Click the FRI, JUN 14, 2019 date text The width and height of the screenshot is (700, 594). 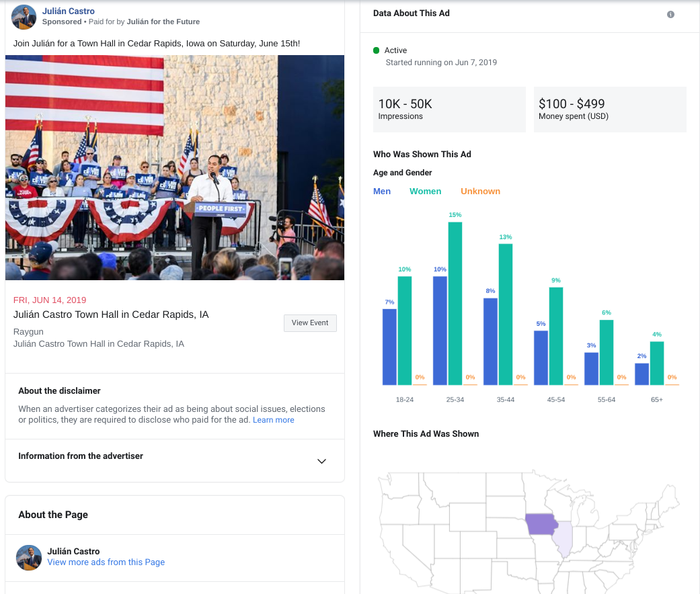click(x=50, y=300)
